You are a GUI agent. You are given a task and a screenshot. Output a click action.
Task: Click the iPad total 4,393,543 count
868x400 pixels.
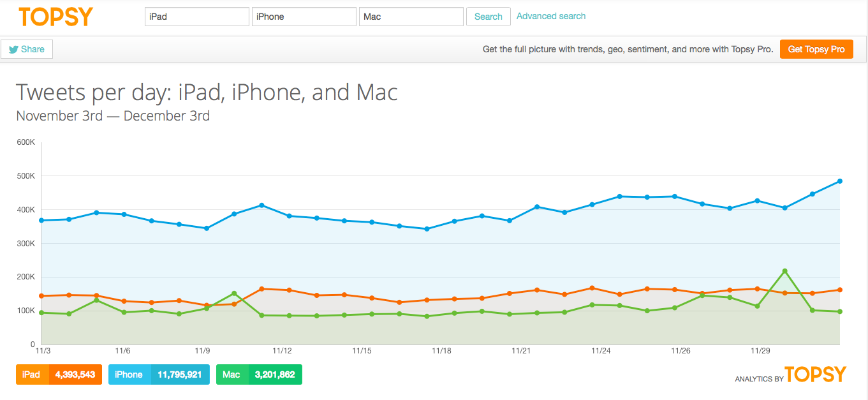pyautogui.click(x=75, y=374)
